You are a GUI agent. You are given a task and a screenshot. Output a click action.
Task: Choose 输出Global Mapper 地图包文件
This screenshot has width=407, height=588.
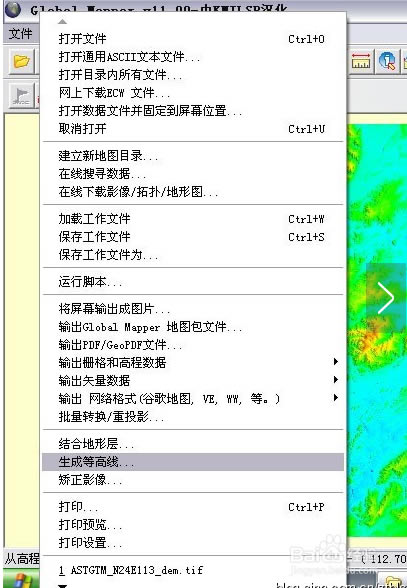[x=193, y=327]
